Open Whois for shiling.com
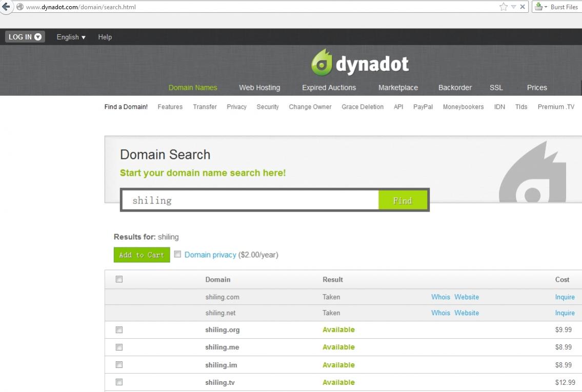 [440, 297]
